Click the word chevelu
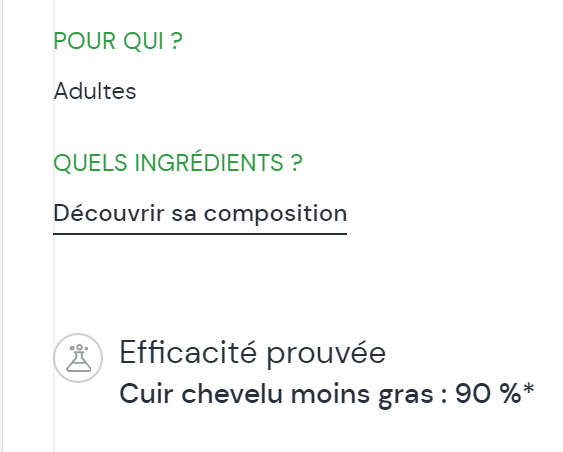Screen dimensions: 563x452 coord(232,394)
